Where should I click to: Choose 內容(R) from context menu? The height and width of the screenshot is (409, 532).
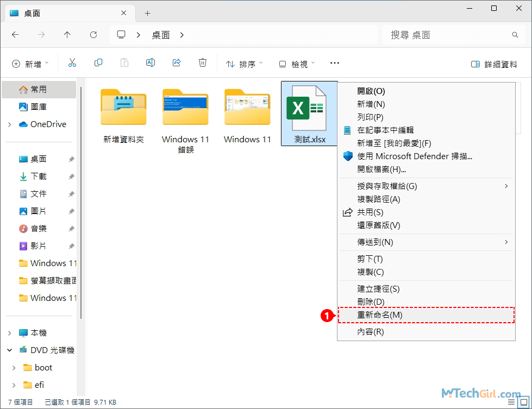[x=371, y=332]
